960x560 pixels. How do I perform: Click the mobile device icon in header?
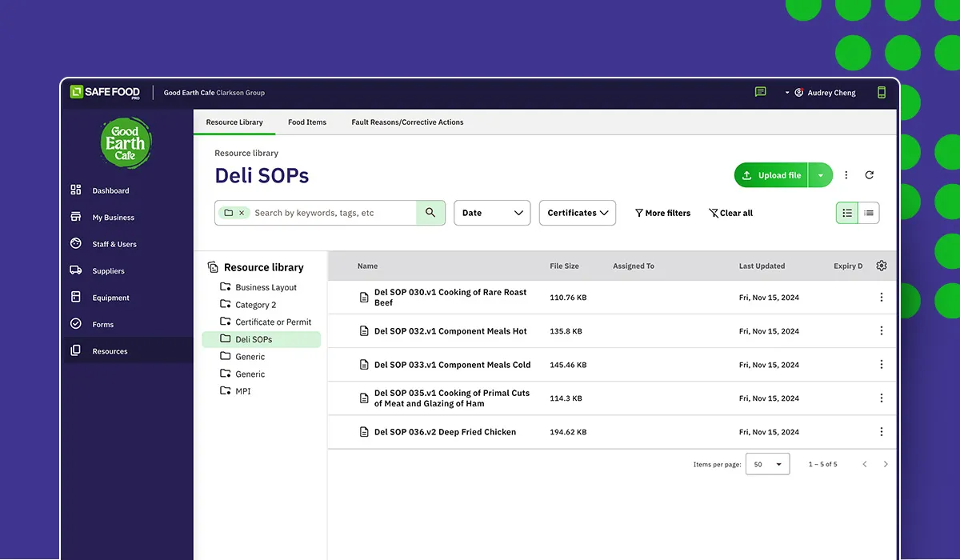click(x=882, y=92)
